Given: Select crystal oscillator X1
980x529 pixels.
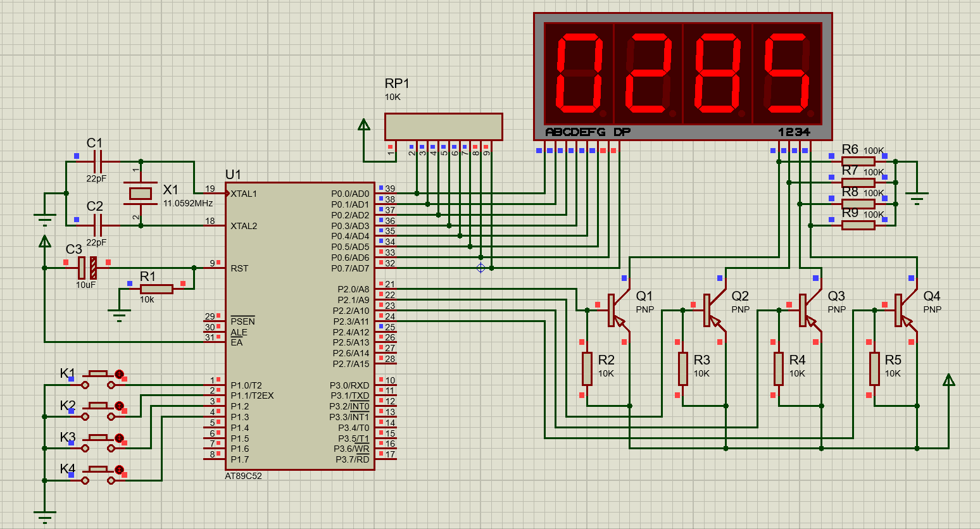Looking at the screenshot, I should pos(141,194).
